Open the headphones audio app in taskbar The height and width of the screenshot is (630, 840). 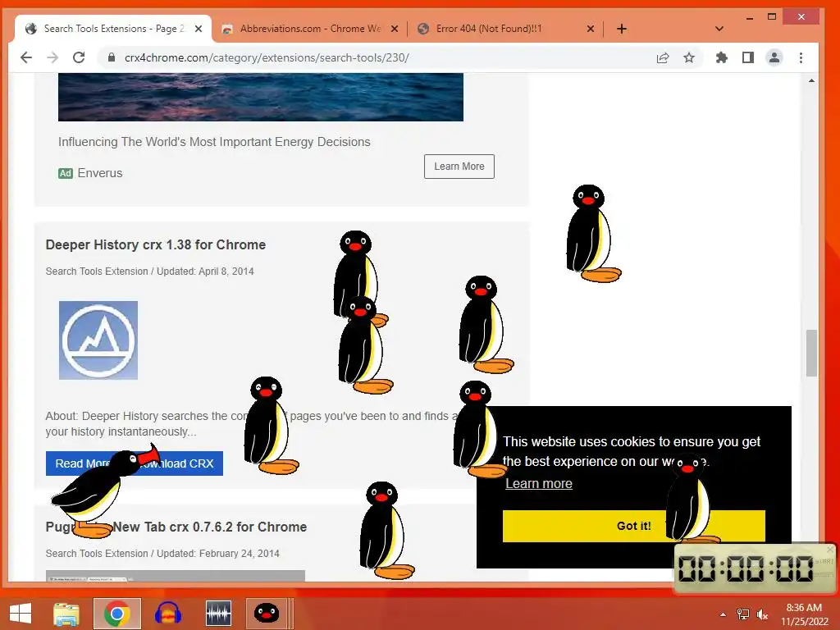[167, 614]
